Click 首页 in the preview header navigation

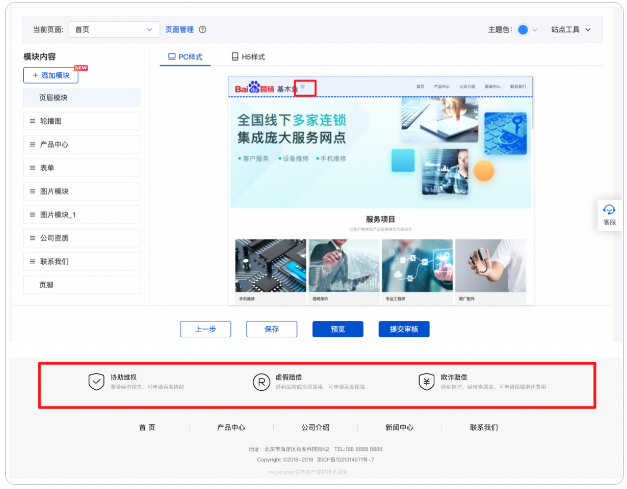click(x=420, y=86)
